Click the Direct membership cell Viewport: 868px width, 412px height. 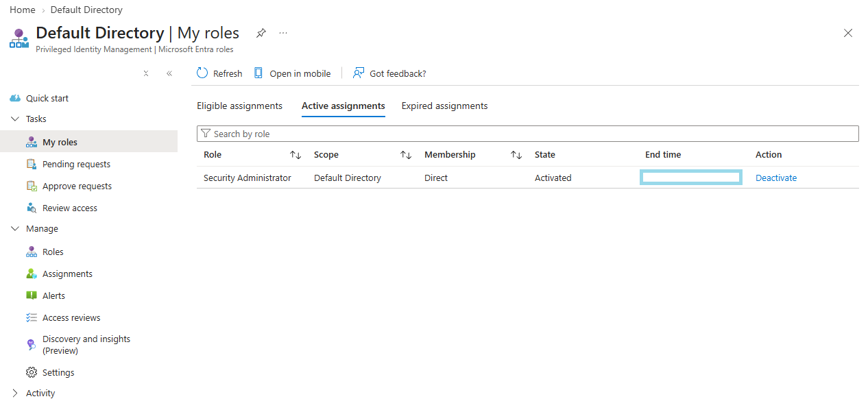coord(436,178)
